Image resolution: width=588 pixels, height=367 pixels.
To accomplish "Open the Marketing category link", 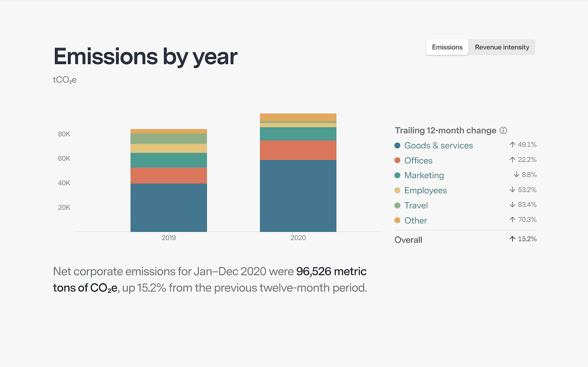I will pos(424,176).
